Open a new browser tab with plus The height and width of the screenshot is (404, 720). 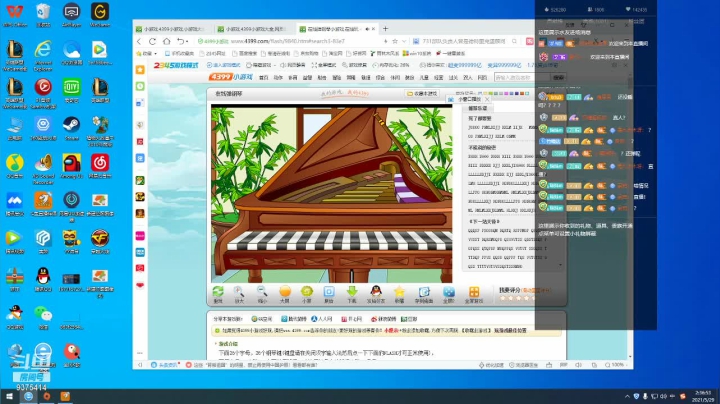pos(385,28)
